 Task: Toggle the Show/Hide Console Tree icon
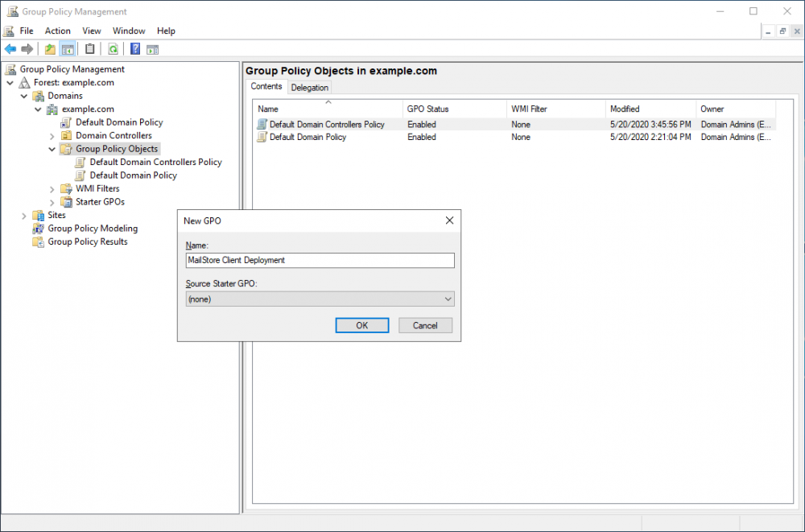tap(69, 48)
